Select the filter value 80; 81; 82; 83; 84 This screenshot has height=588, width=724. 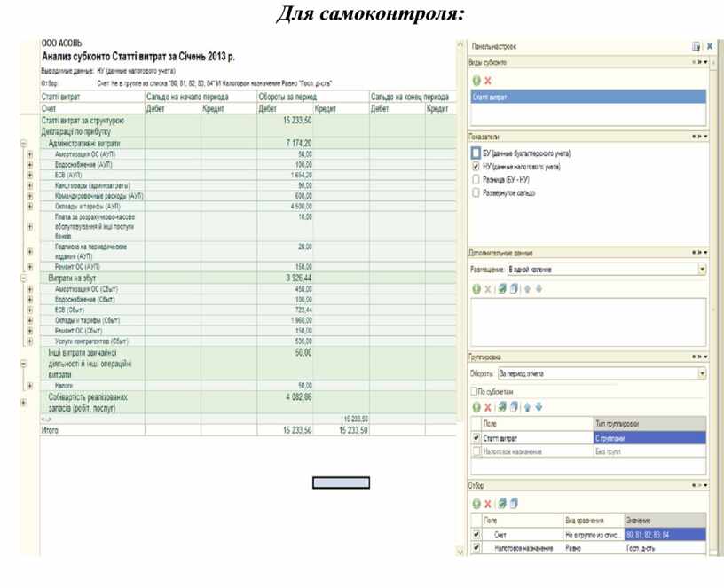coord(665,535)
